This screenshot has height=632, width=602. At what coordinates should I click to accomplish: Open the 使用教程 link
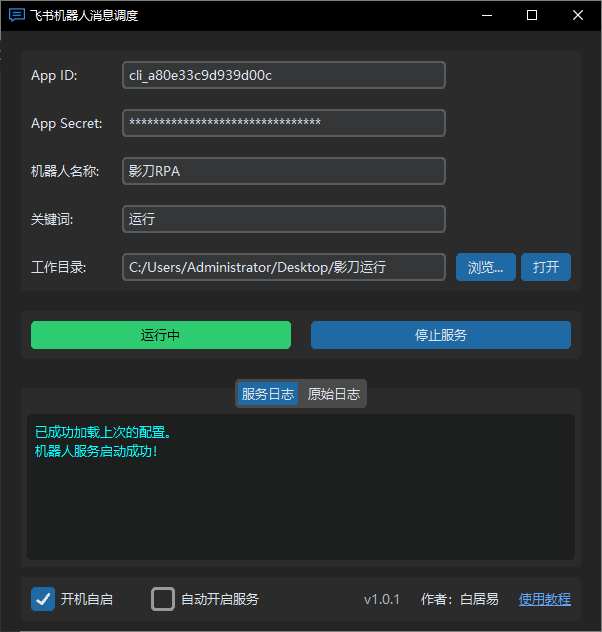tap(544, 599)
